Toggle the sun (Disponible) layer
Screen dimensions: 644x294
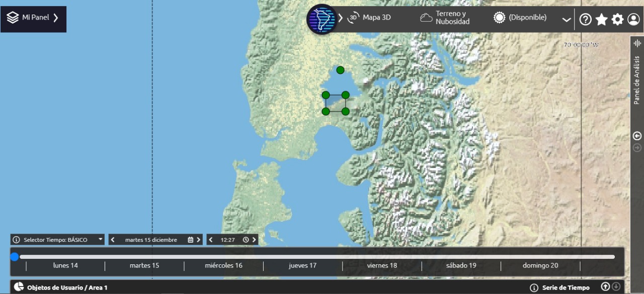(520, 18)
